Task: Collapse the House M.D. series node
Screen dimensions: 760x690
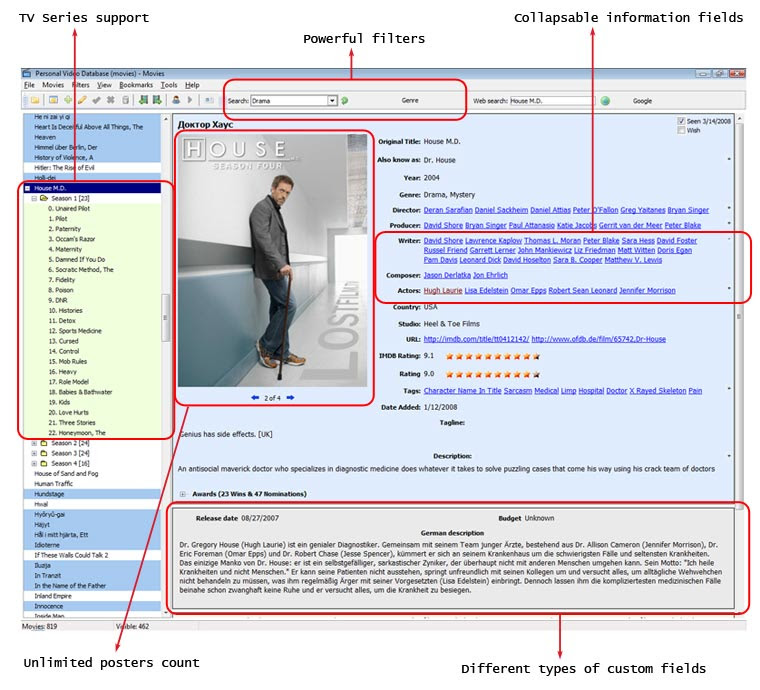Action: (28, 188)
